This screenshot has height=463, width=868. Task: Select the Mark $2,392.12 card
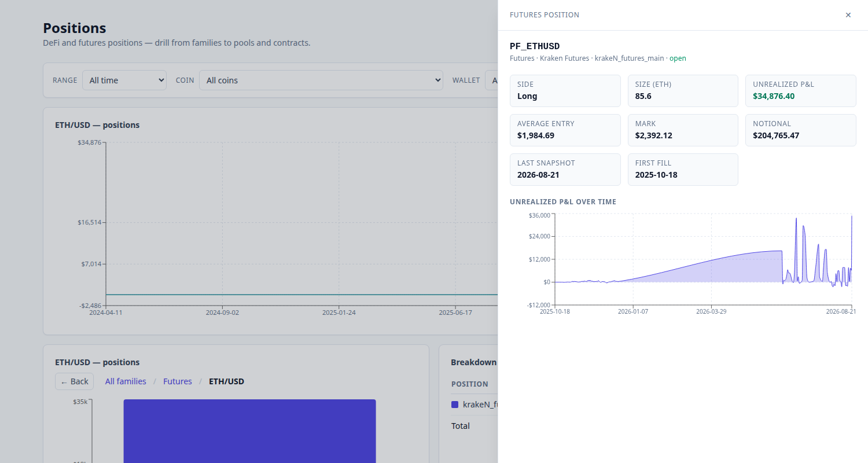click(x=683, y=130)
